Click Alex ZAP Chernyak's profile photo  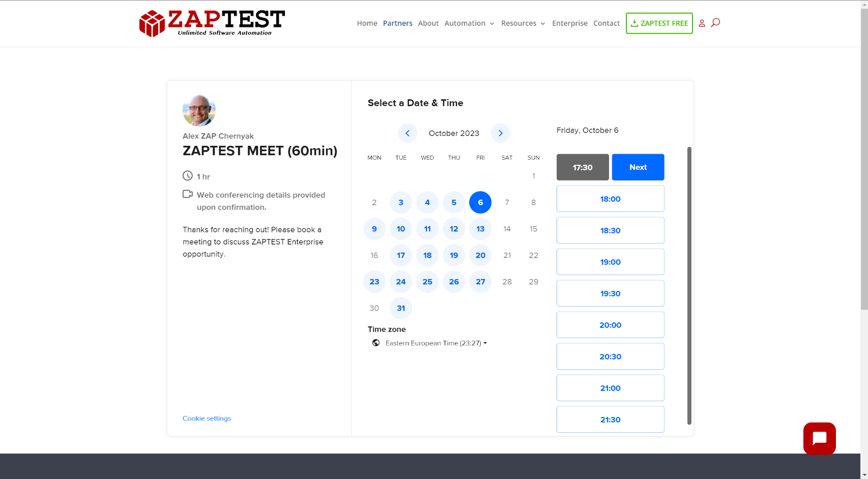pyautogui.click(x=199, y=110)
